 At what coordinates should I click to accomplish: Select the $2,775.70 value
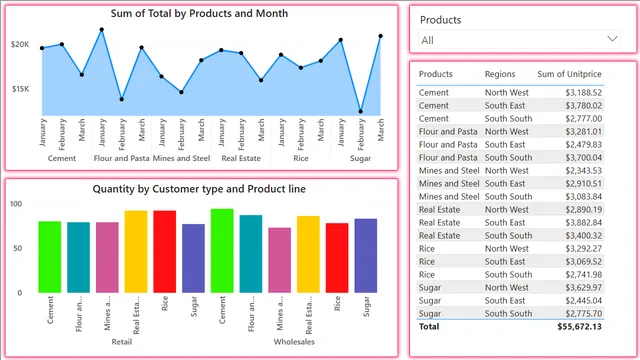[x=583, y=314]
